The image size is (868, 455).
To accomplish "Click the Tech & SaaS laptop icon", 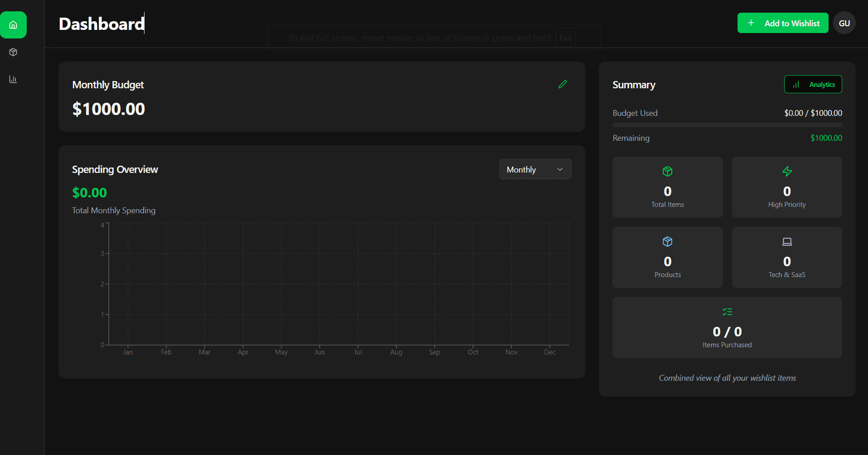I will point(787,241).
